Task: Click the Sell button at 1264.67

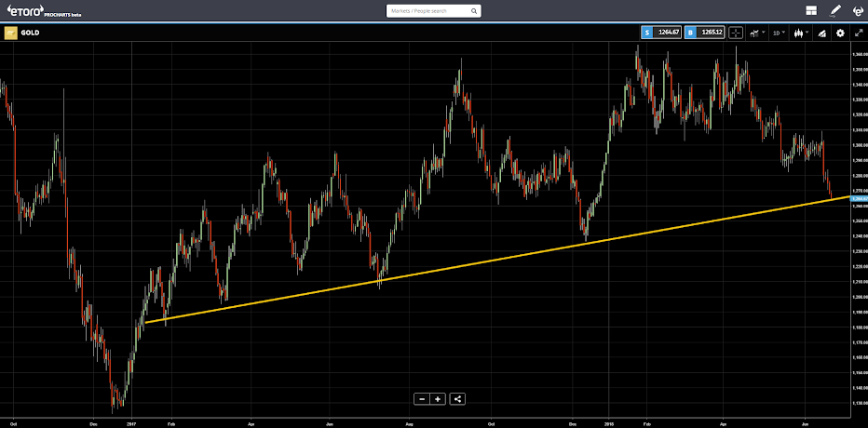Action: [x=661, y=33]
